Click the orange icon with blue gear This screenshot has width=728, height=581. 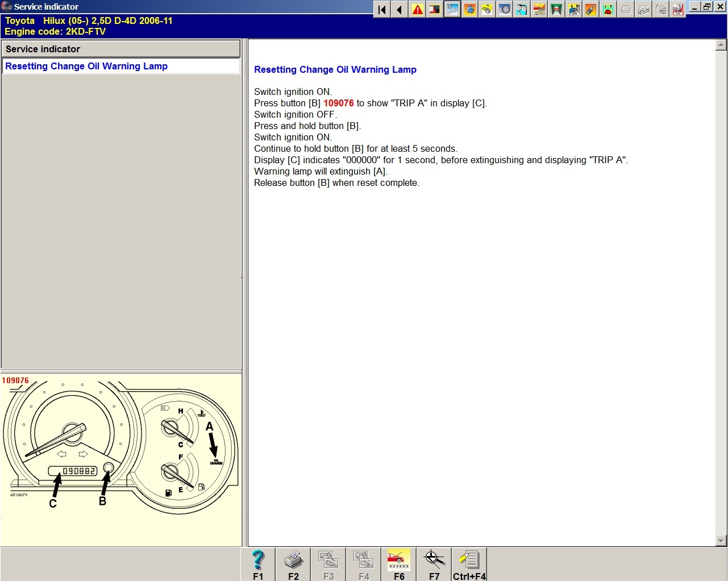[470, 10]
